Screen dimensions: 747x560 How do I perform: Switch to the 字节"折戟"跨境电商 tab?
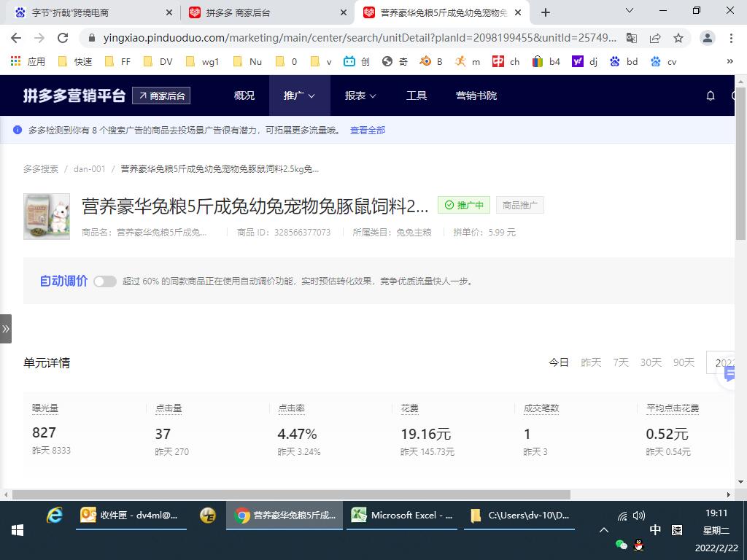[89, 13]
